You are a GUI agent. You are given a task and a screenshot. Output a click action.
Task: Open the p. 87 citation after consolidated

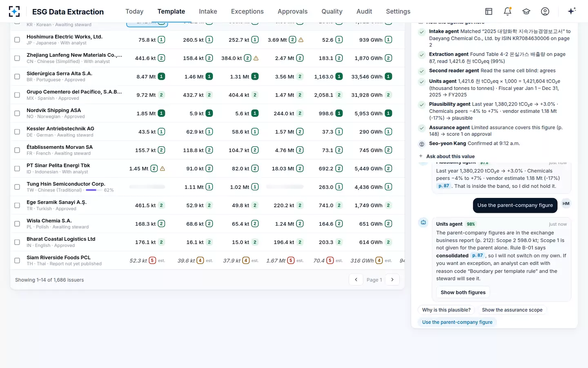(x=477, y=256)
